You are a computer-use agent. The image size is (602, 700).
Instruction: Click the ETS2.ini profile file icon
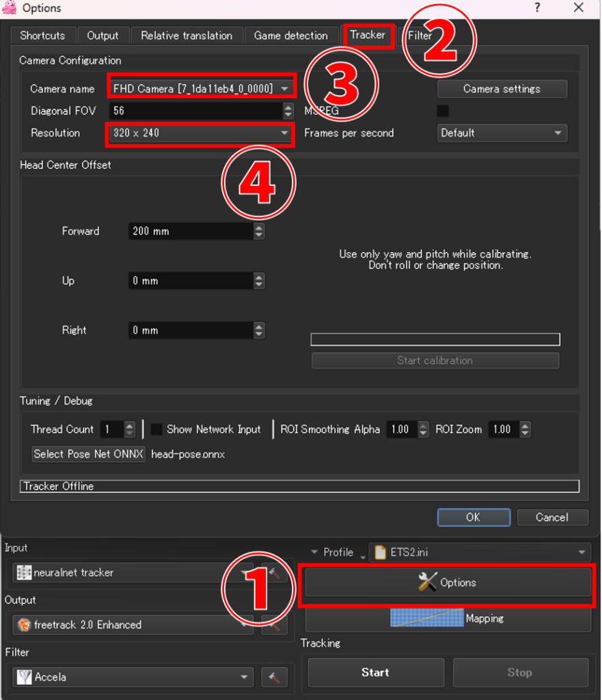(381, 552)
